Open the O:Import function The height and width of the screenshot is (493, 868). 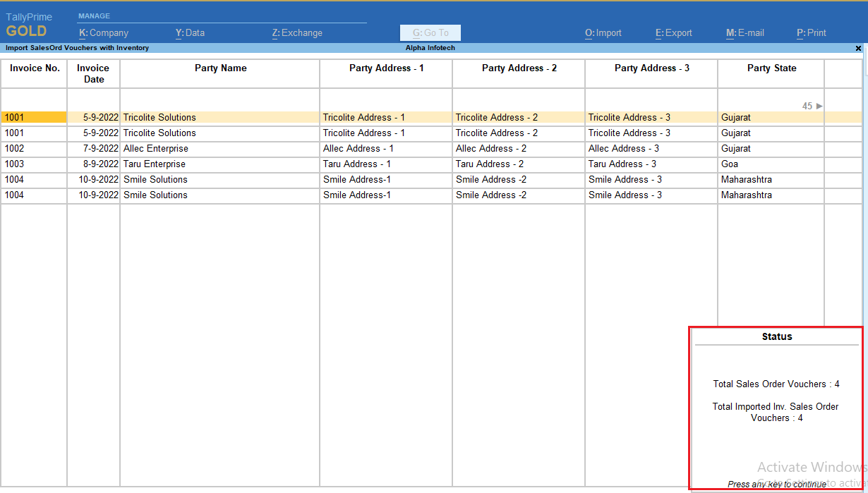coord(603,32)
